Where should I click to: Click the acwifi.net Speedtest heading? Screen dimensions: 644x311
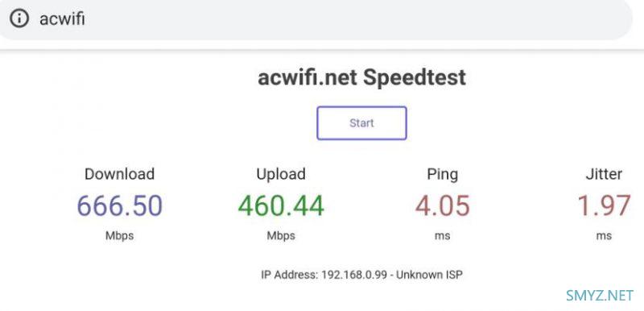coord(361,77)
